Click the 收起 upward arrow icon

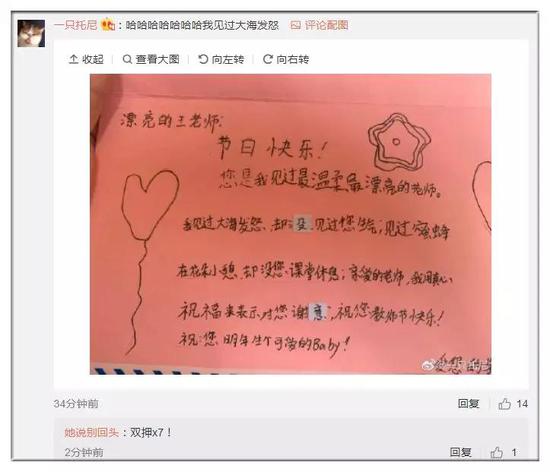(73, 59)
